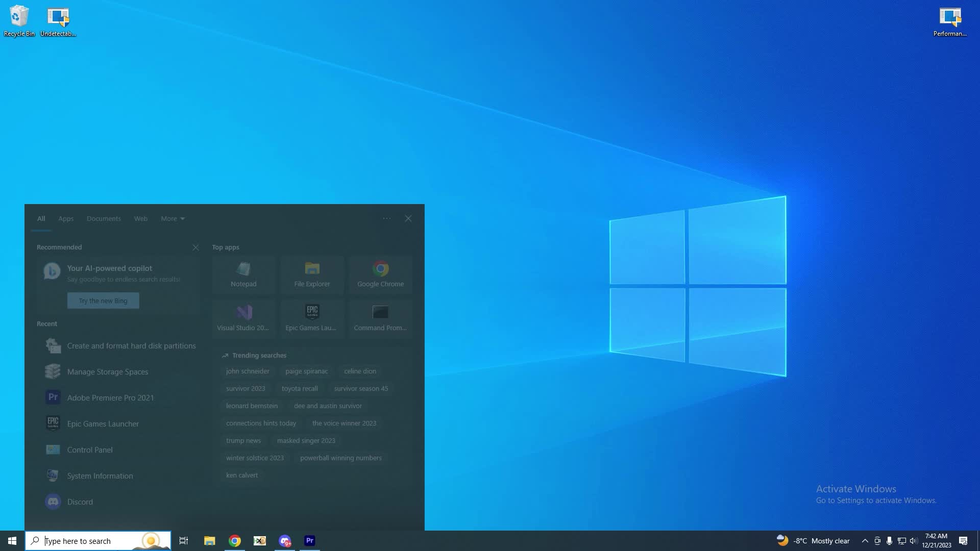This screenshot has height=551, width=980.
Task: Launch Google Chrome from Top apps
Action: [380, 274]
